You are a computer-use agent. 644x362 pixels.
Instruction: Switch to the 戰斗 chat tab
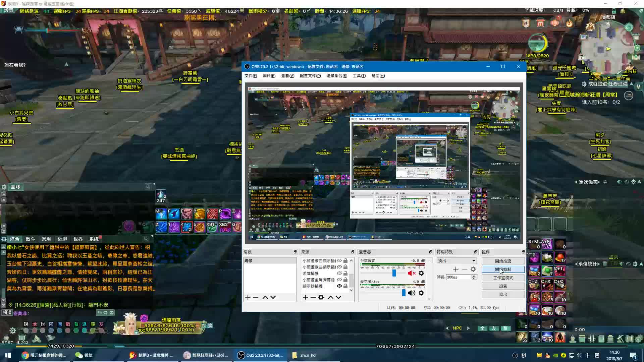pos(30,239)
